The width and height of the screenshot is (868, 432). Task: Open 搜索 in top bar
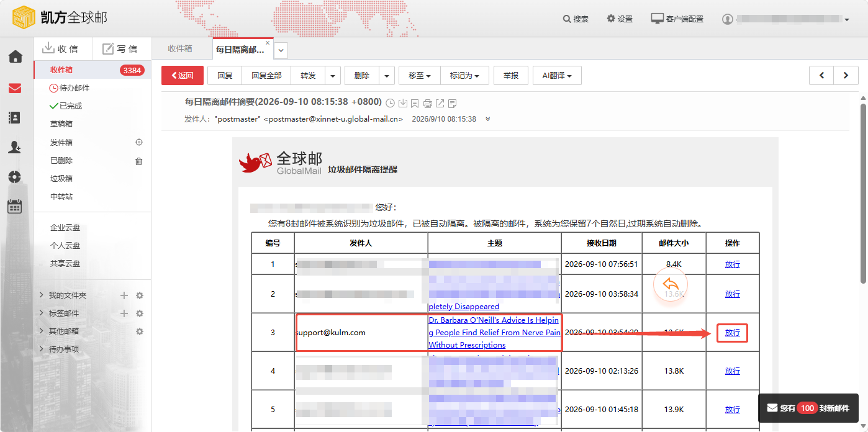click(576, 19)
